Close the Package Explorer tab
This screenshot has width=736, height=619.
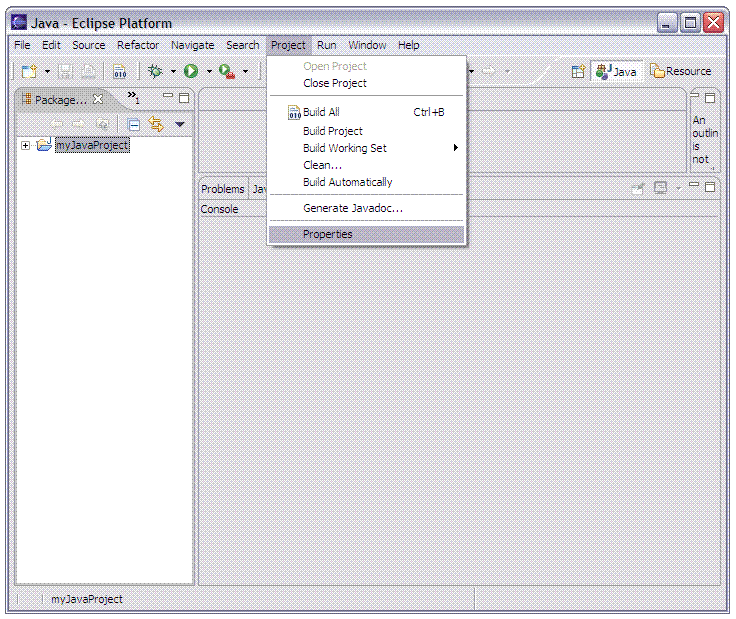[98, 99]
